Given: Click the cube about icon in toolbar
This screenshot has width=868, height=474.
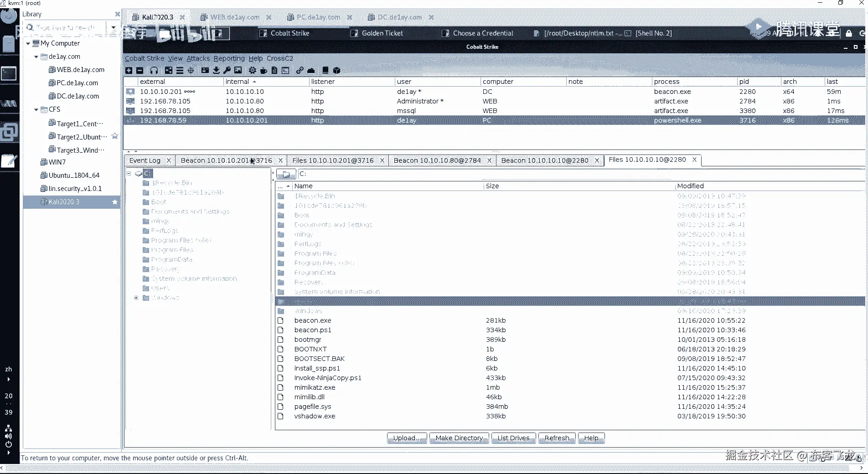Looking at the screenshot, I should tap(337, 70).
